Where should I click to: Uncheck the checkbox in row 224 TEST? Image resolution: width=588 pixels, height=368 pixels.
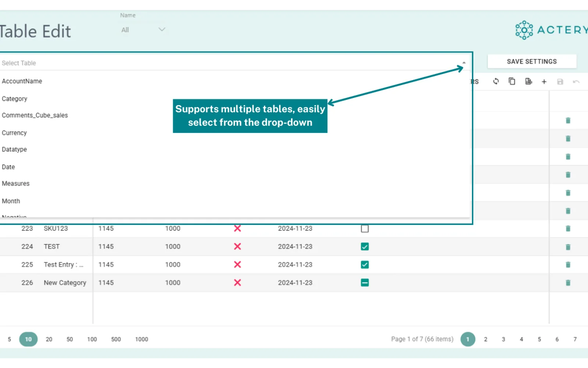tap(365, 247)
